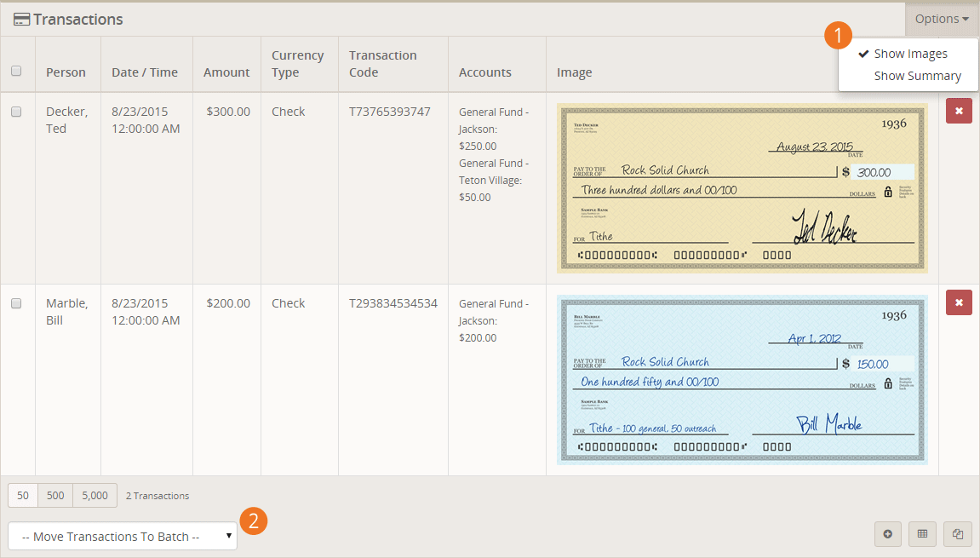Open Ted Decker's yellow check image
The height and width of the screenshot is (558, 980).
point(742,189)
